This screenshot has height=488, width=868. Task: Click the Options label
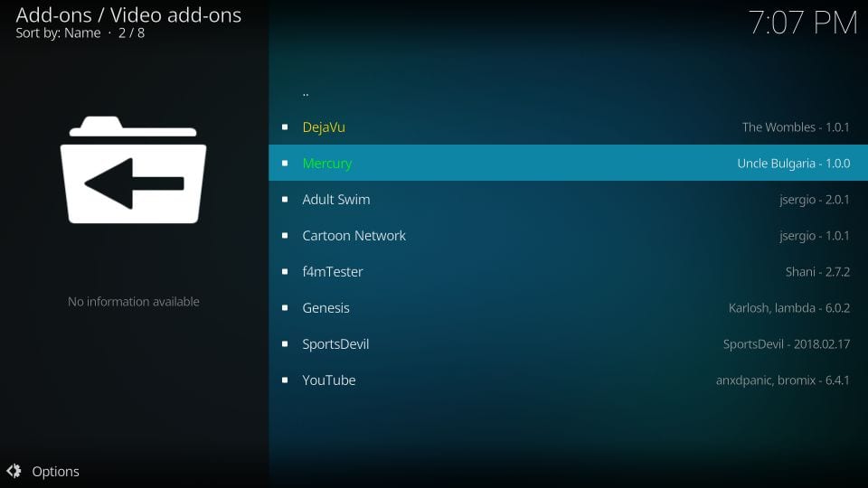(x=55, y=472)
